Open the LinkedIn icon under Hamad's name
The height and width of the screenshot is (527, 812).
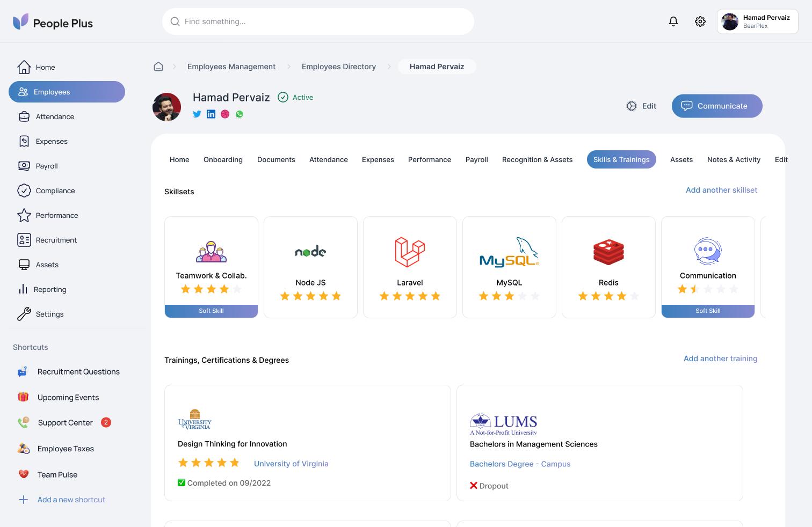click(x=211, y=114)
